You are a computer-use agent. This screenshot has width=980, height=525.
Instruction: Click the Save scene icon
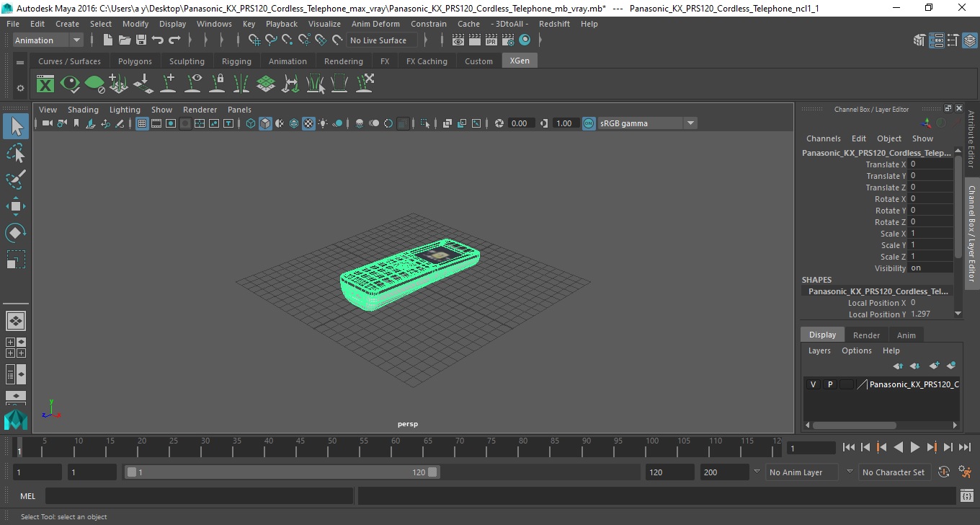141,40
